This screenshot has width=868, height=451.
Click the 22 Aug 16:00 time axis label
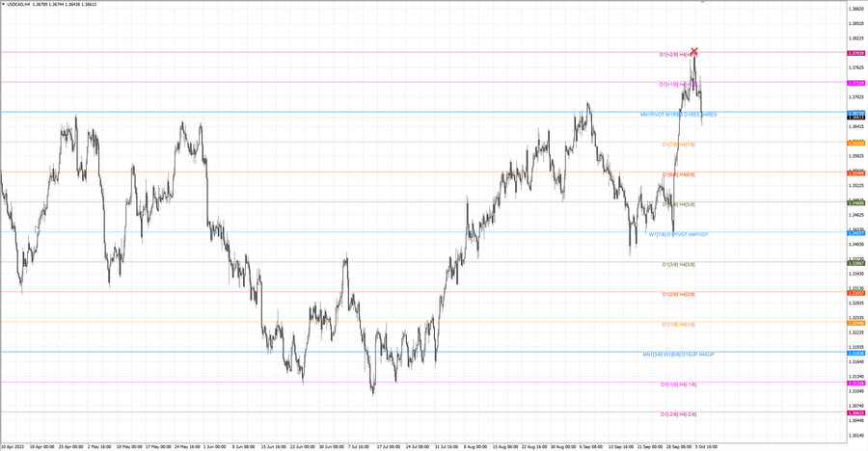(533, 446)
